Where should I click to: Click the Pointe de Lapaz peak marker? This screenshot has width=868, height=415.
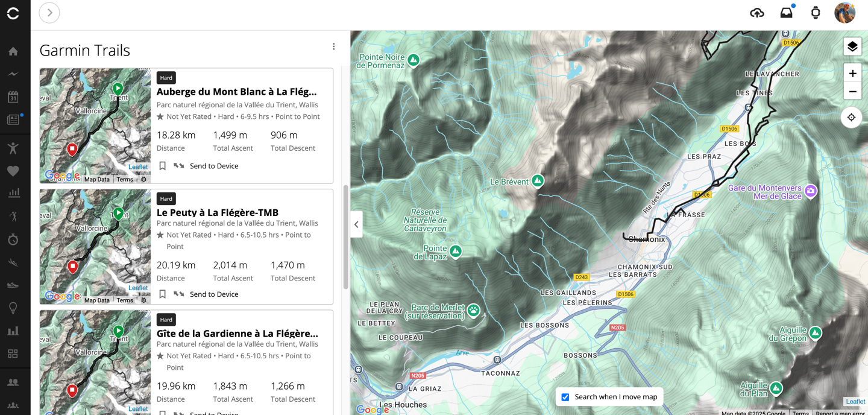pyautogui.click(x=456, y=252)
